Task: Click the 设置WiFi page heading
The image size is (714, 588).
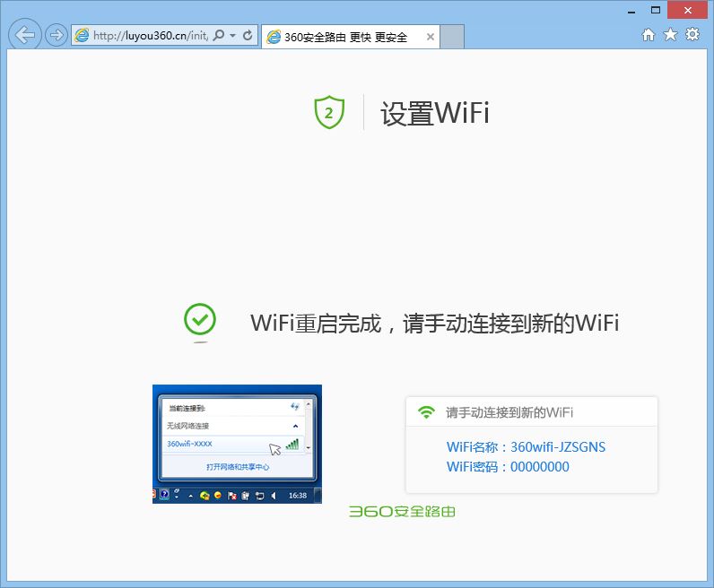Action: coord(435,113)
